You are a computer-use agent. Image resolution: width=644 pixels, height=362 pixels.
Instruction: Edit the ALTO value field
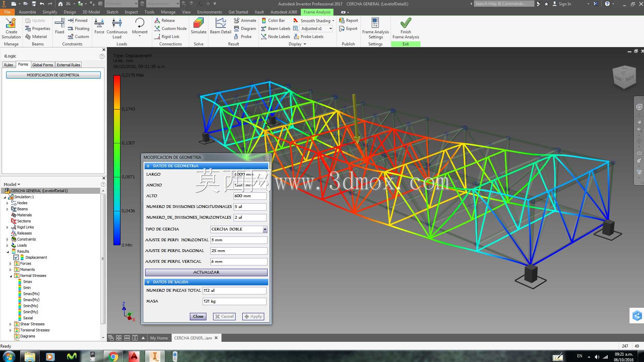[x=250, y=196]
